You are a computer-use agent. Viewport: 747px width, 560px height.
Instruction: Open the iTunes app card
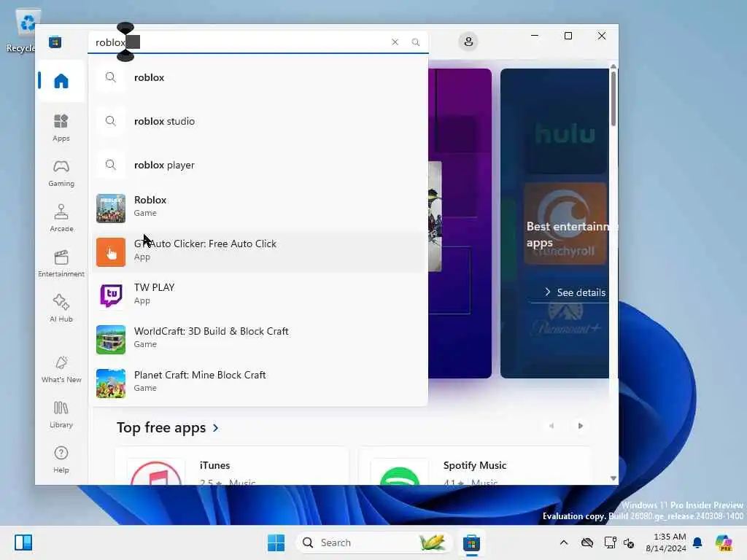pos(232,466)
